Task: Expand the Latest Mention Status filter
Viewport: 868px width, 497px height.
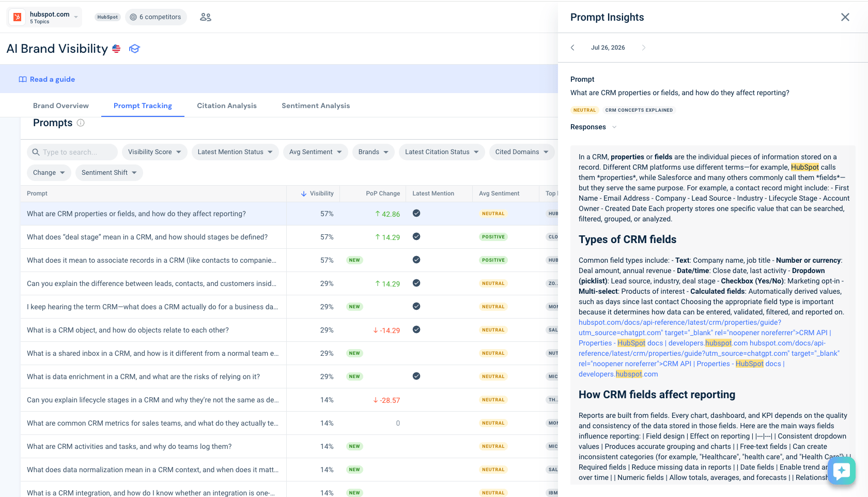Action: [x=235, y=152]
